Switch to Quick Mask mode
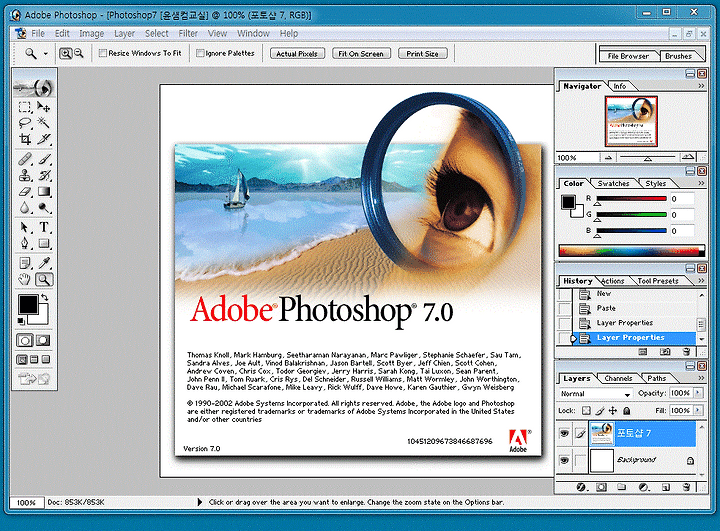 tap(43, 340)
